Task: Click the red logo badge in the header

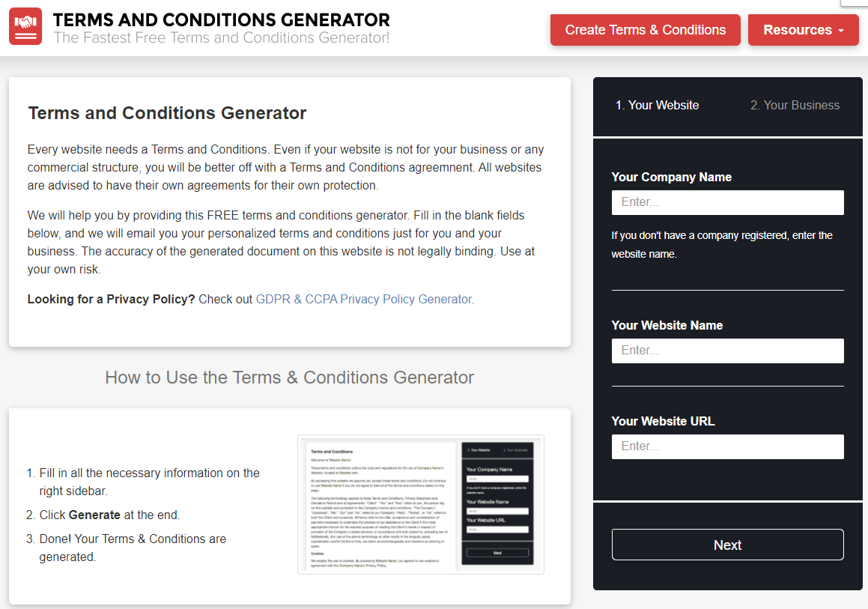Action: [x=25, y=27]
